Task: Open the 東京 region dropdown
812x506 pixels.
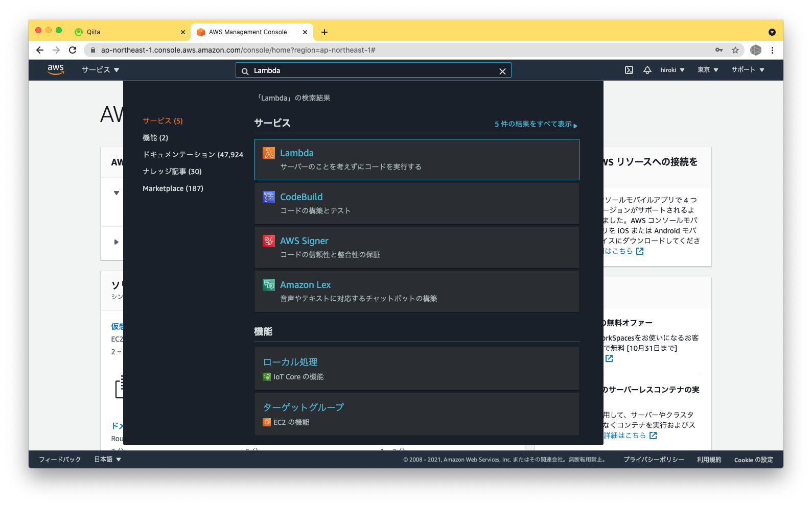Action: point(708,70)
